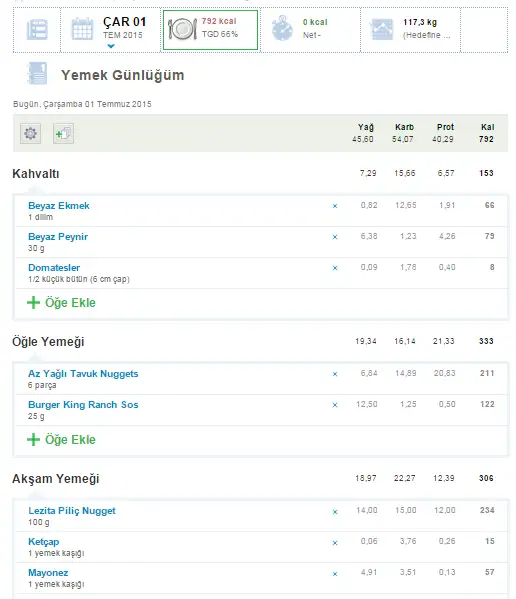Remove Domatesler from breakfast
Viewport: 516px width, 599px height.
pyautogui.click(x=335, y=268)
